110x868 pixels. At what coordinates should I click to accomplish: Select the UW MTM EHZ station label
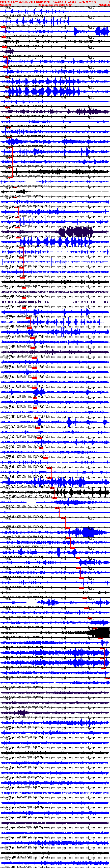coord(25,526)
